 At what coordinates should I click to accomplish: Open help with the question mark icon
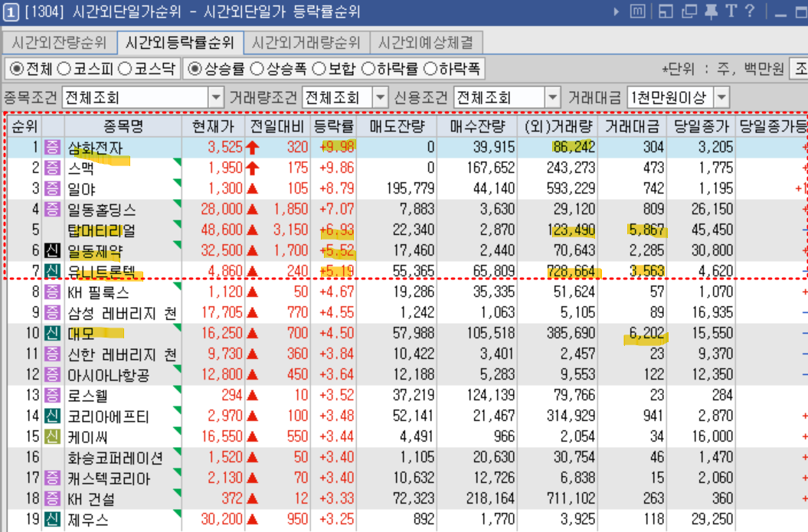click(x=750, y=11)
